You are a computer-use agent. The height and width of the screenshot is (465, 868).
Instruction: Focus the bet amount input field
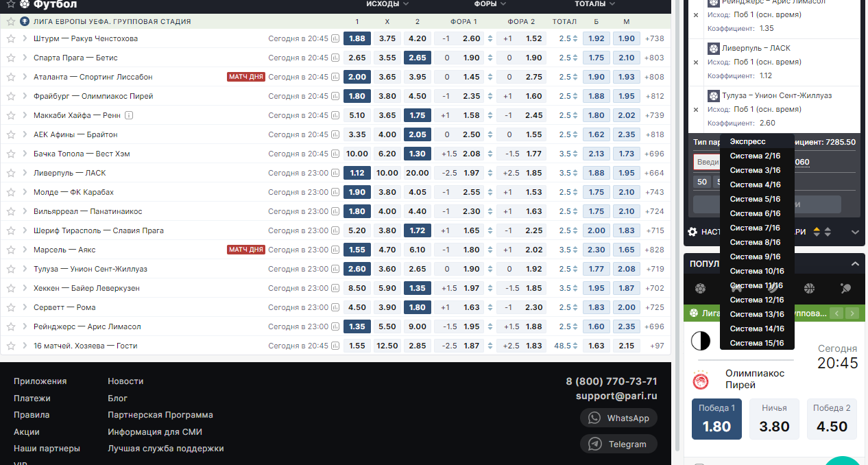pyautogui.click(x=706, y=163)
